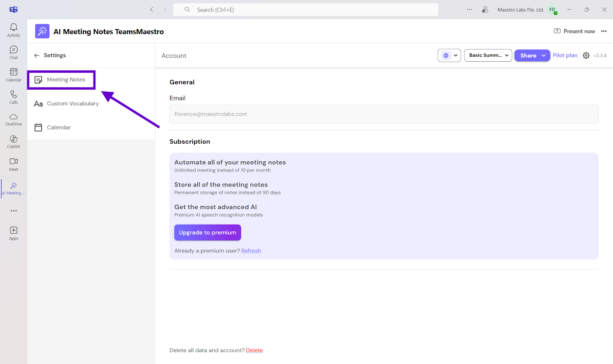The height and width of the screenshot is (364, 613).
Task: Open Custom Vocabulary settings
Action: [73, 103]
